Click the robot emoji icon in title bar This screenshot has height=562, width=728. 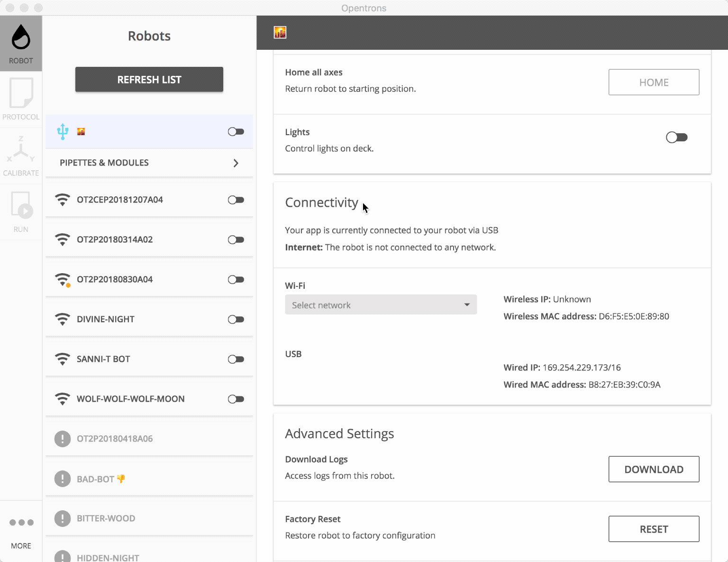pos(280,32)
